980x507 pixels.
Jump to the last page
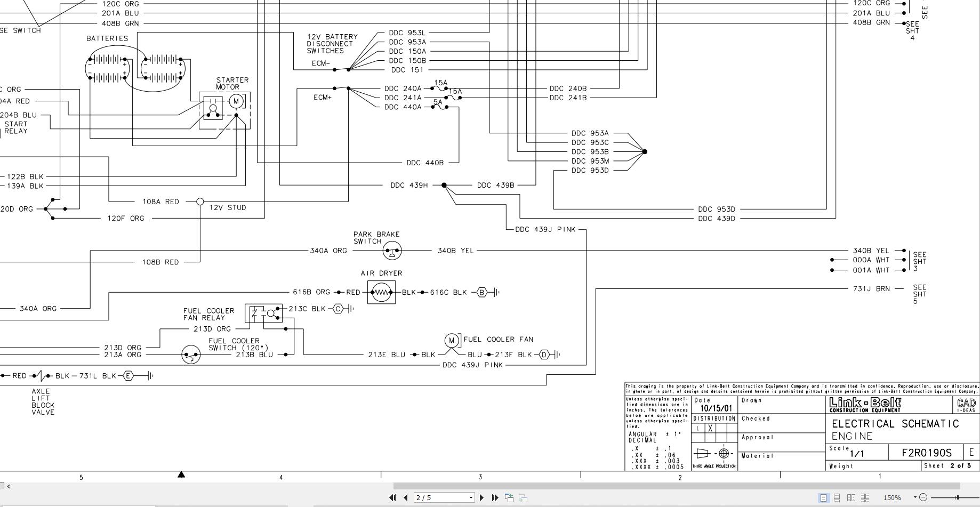(x=495, y=497)
